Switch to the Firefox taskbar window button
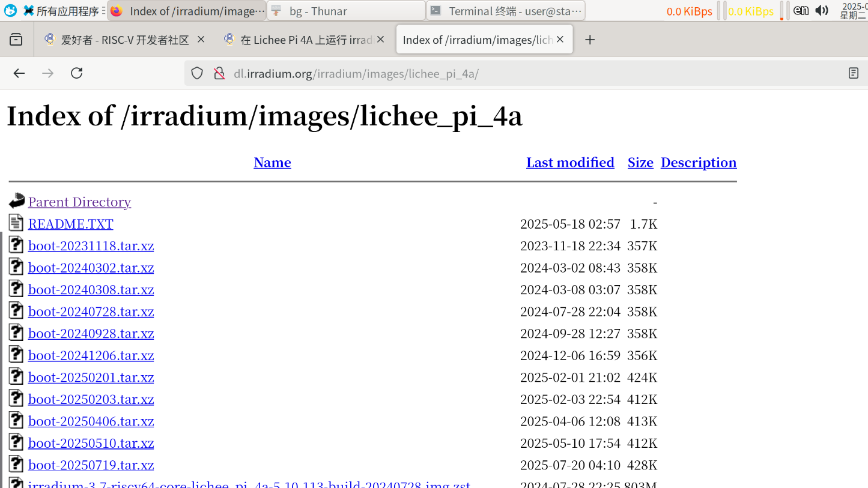The height and width of the screenshot is (488, 868). 187,11
